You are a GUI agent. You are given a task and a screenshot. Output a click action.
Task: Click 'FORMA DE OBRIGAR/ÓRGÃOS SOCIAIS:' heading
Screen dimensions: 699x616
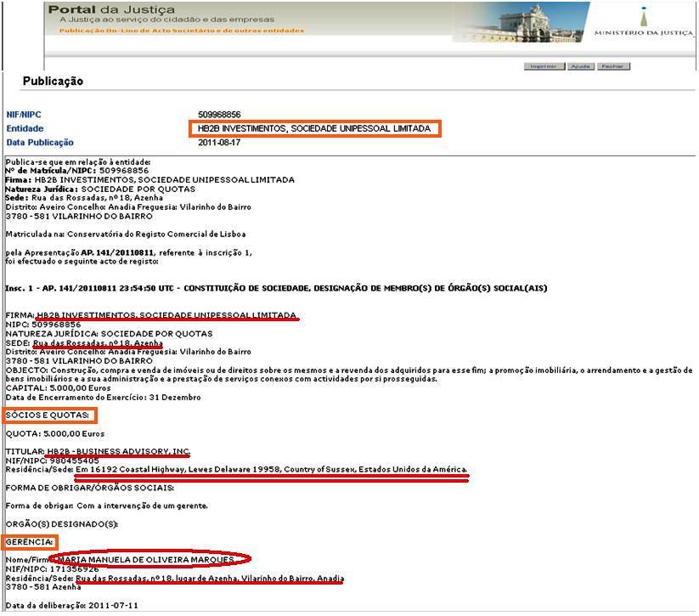89,488
